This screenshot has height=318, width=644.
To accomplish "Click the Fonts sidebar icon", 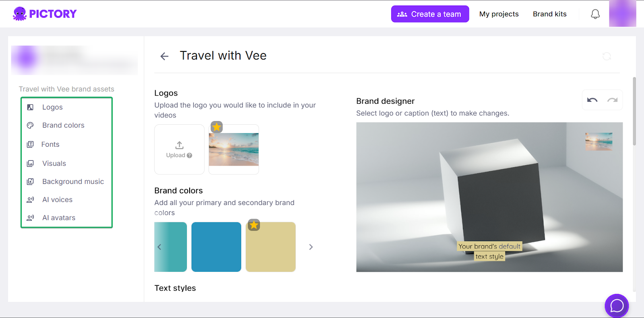I will 30,144.
